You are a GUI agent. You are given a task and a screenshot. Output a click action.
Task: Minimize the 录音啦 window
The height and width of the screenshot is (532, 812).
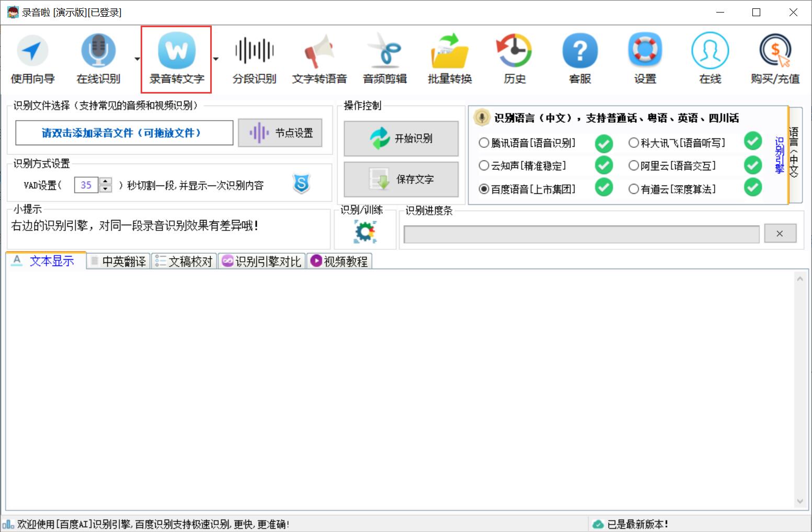(720, 13)
